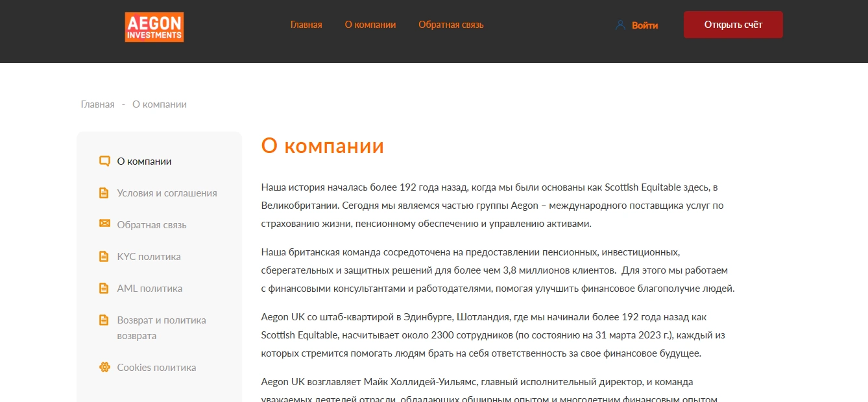868x402 pixels.
Task: Click the speech bubble icon next to О компании
Action: pos(104,161)
